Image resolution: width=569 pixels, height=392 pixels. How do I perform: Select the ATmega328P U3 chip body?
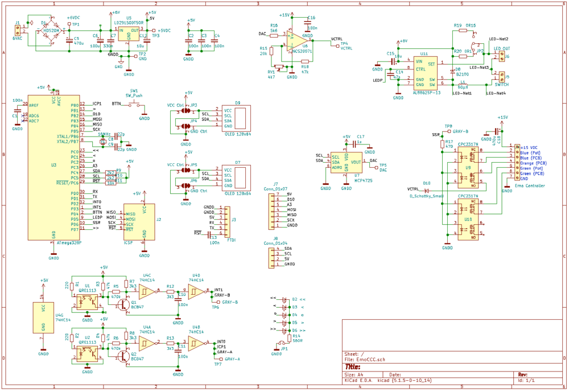[x=53, y=168]
